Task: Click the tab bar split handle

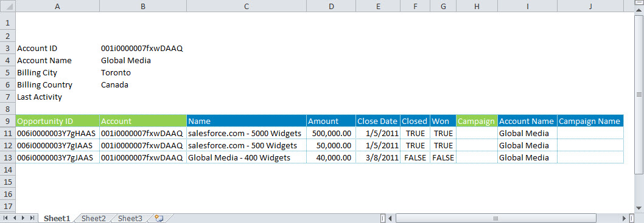Action: (383, 219)
